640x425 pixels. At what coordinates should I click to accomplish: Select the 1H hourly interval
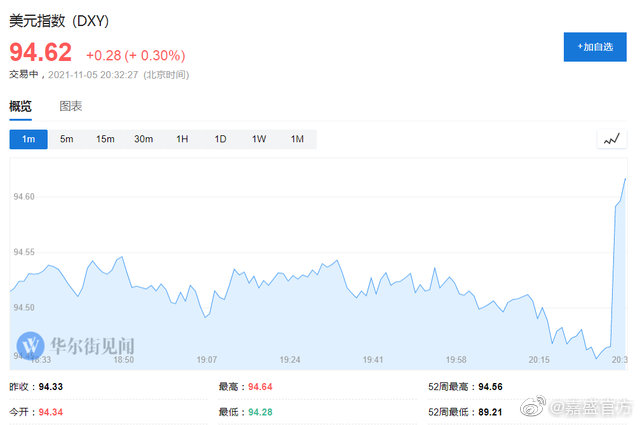[182, 139]
